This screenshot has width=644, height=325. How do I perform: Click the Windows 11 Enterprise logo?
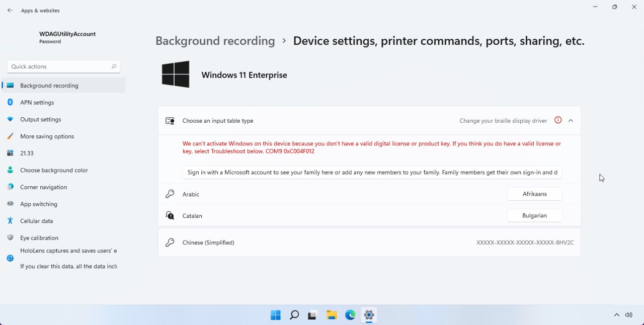(176, 74)
